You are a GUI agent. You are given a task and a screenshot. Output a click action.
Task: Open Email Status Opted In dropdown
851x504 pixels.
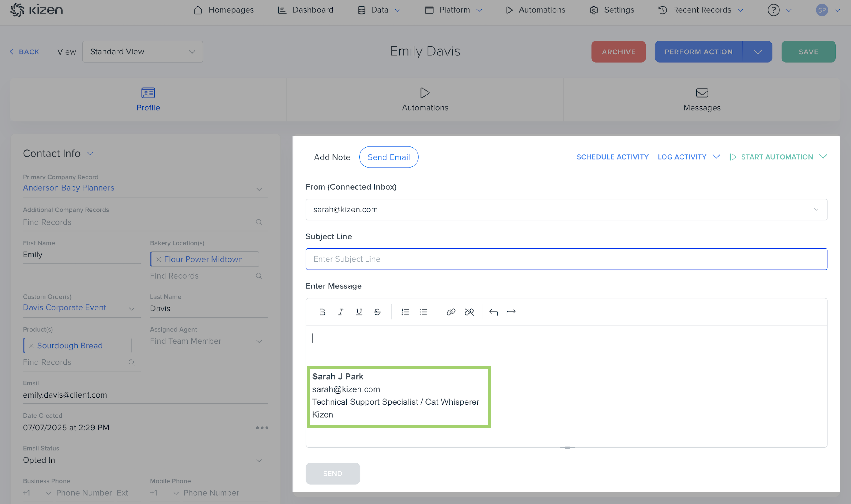(259, 460)
